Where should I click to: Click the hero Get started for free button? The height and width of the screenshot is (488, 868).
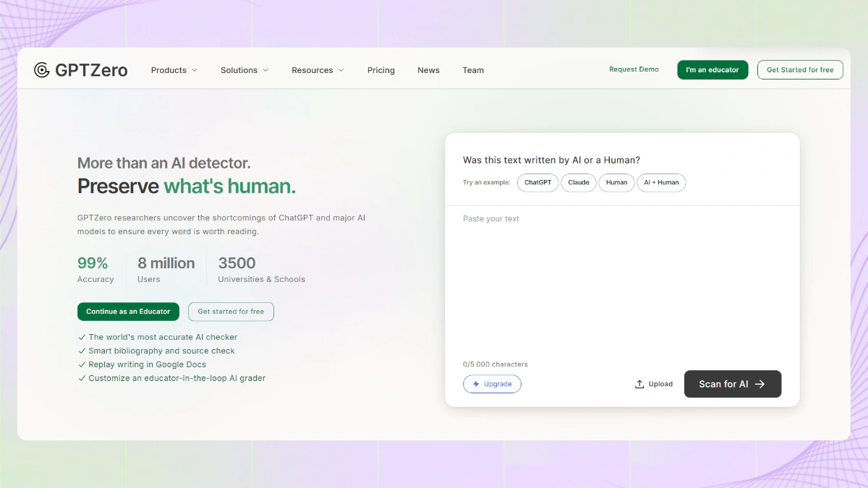pos(231,312)
